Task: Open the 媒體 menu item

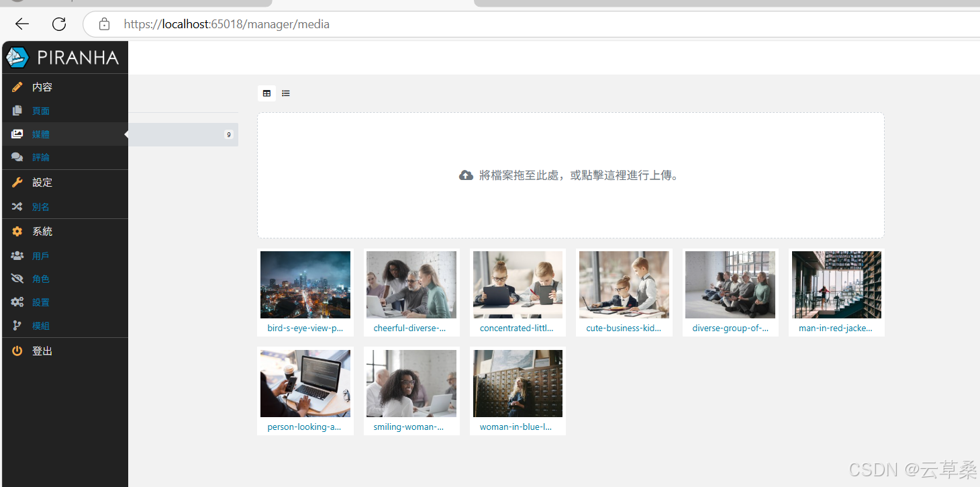Action: click(x=41, y=134)
